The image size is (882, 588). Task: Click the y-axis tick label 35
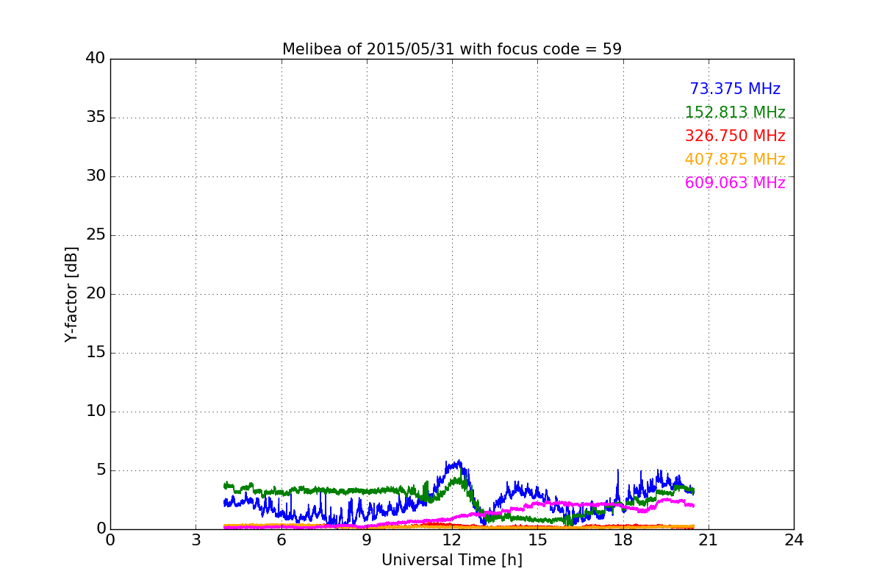click(x=96, y=118)
